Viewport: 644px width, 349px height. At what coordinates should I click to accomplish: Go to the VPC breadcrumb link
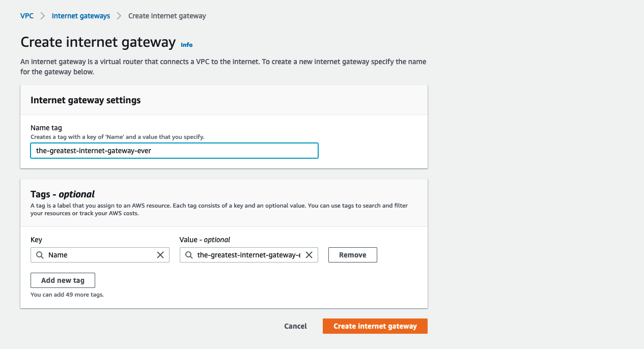(27, 16)
